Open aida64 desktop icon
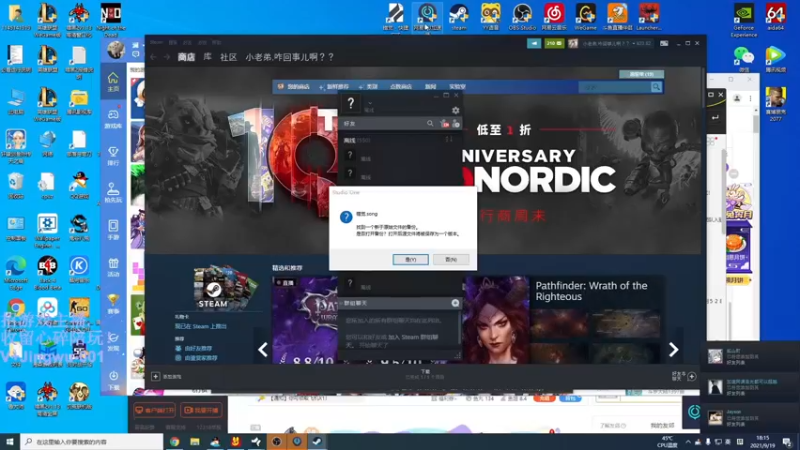This screenshot has width=800, height=450. coord(776,16)
